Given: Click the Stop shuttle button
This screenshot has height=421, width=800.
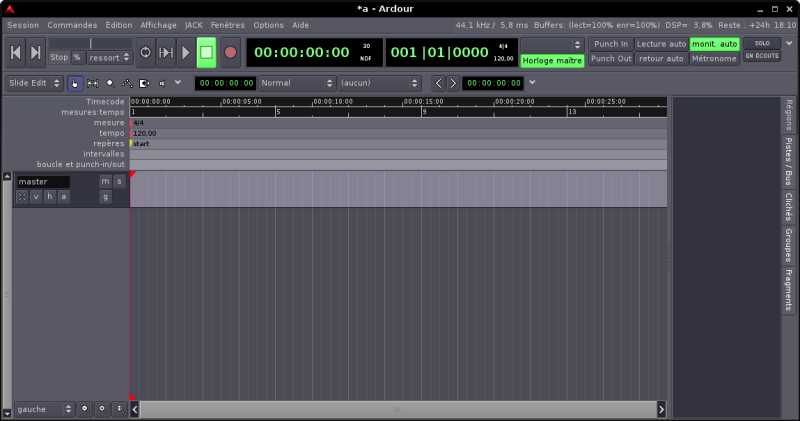Looking at the screenshot, I should point(59,57).
